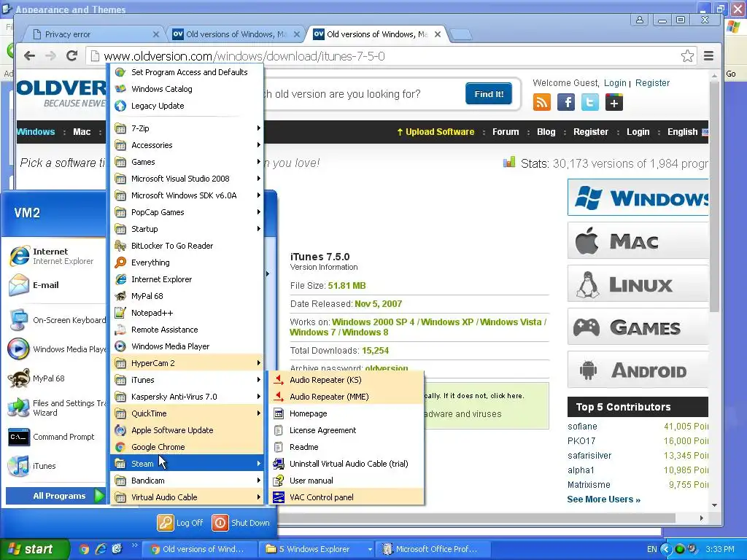Open the Linux category banner
Screen dimensions: 747x560
pyautogui.click(x=638, y=284)
